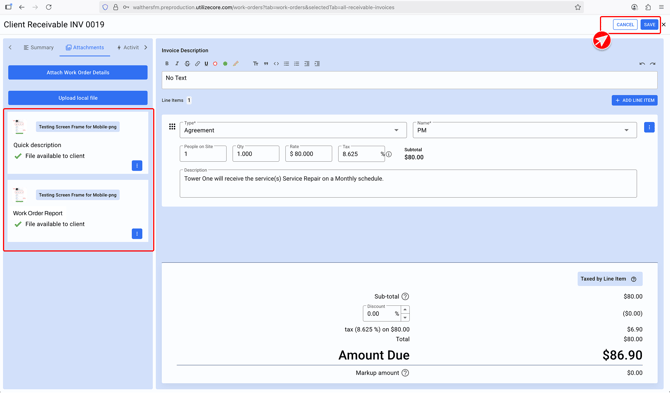This screenshot has height=393, width=670.
Task: Click Taxed by Line Item chip
Action: coord(610,279)
